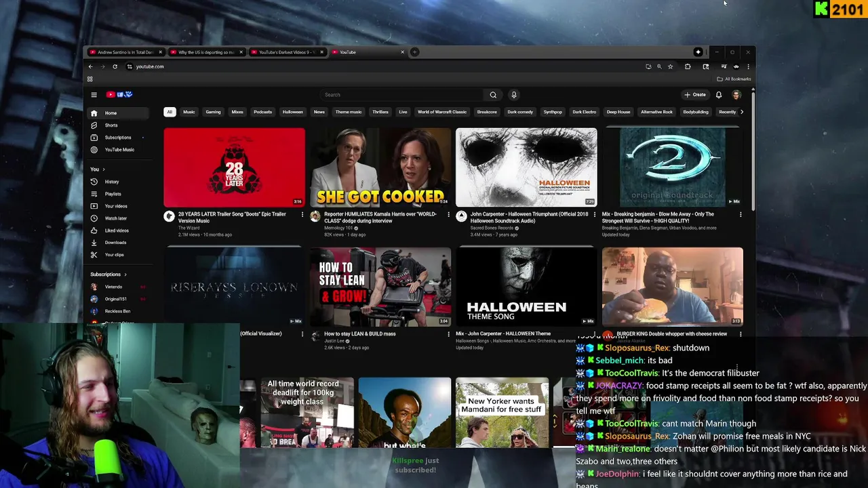Open Original151 subscription channel
Image resolution: width=868 pixels, height=488 pixels.
[117, 299]
